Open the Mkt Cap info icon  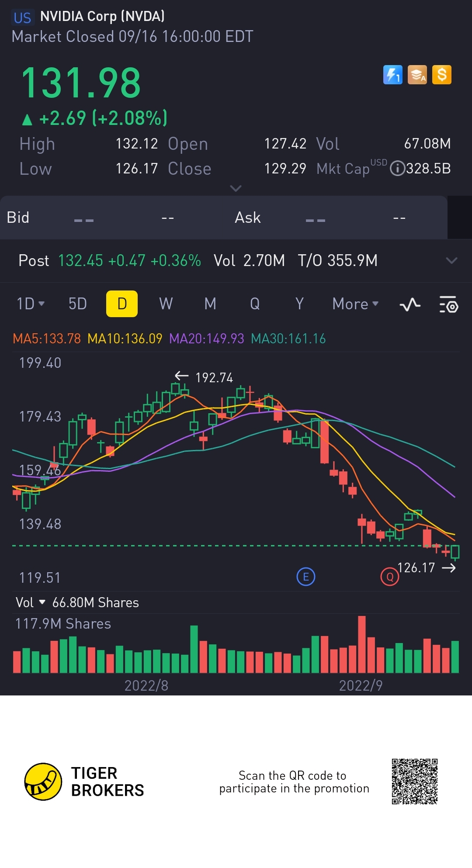pos(397,169)
